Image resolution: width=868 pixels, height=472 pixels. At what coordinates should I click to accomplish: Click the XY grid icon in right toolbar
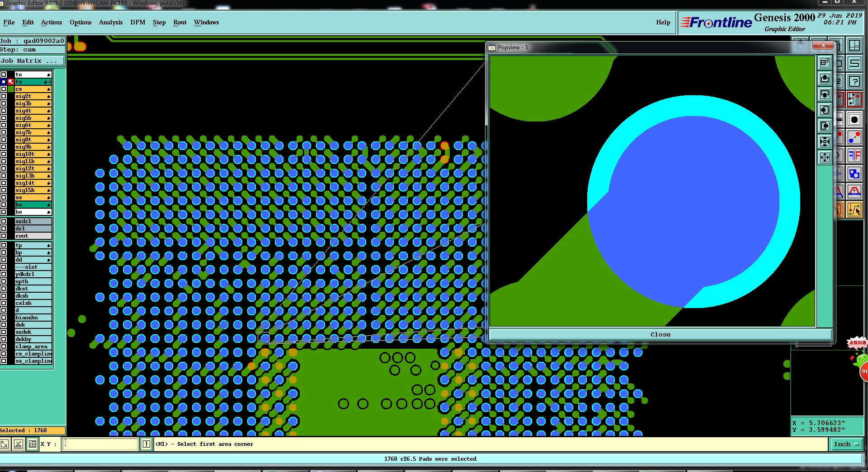pyautogui.click(x=854, y=46)
